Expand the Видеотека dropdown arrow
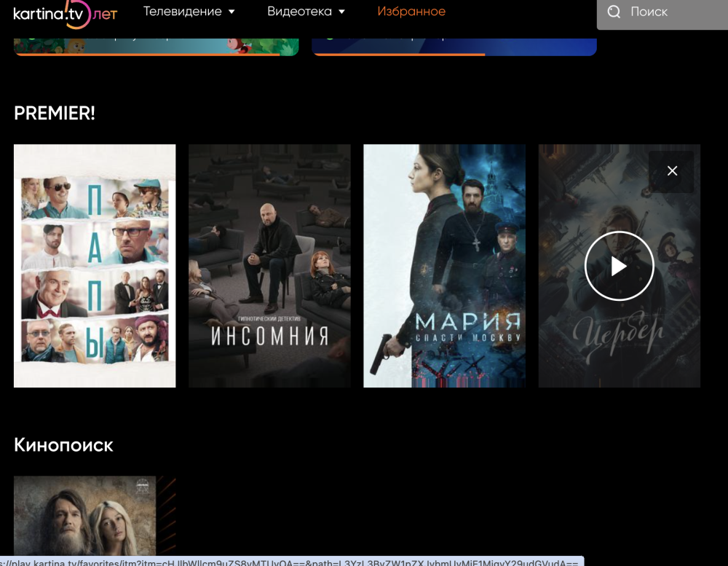 [341, 12]
